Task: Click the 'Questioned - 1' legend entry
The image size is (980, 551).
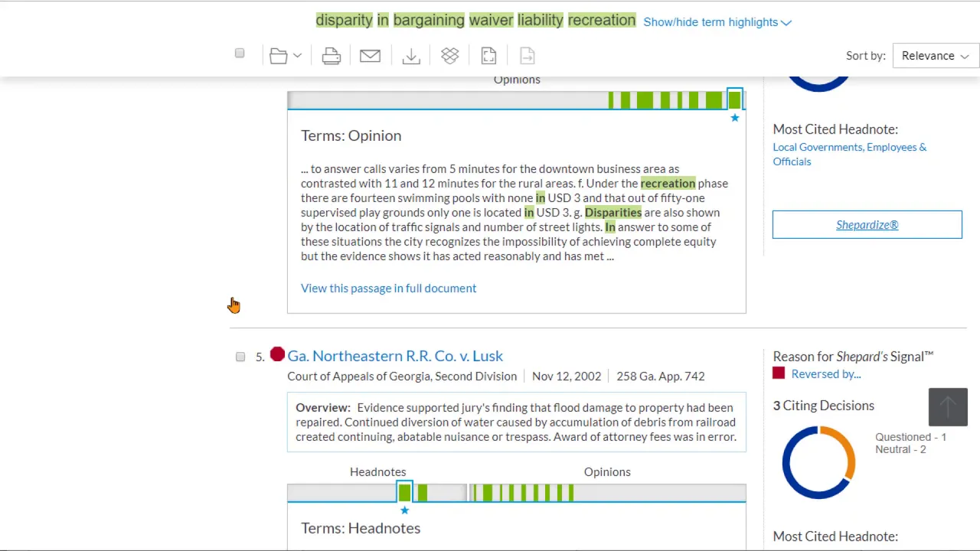Action: [910, 437]
